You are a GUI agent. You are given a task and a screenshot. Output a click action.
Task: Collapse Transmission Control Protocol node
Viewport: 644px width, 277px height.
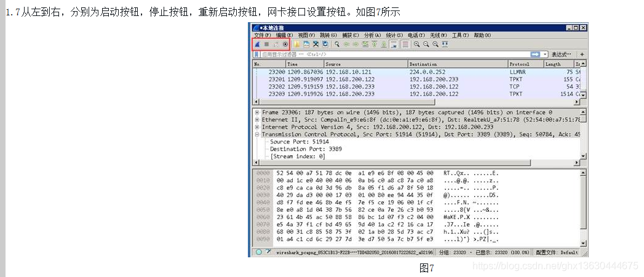click(257, 134)
